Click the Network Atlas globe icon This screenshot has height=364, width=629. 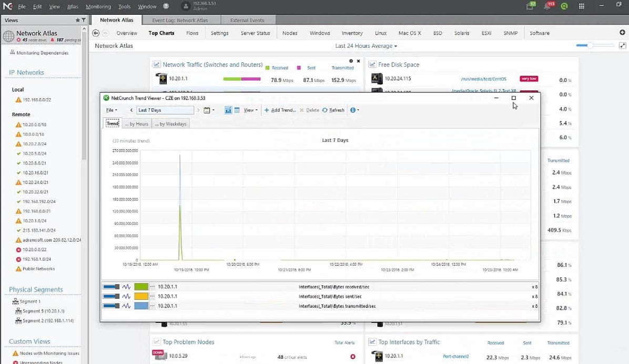pos(8,36)
